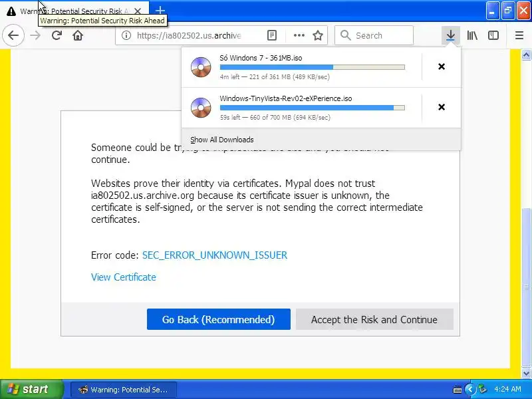Go back to the previous page
This screenshot has width=532, height=399.
[13, 35]
